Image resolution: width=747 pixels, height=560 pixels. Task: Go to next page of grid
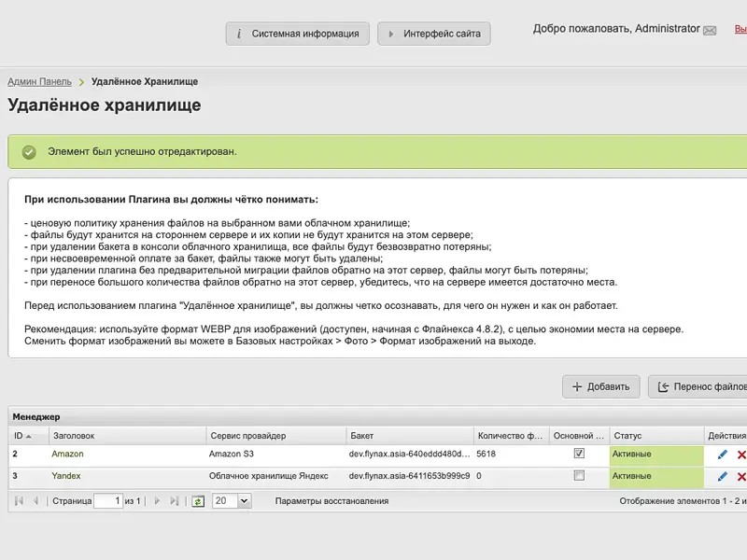pos(157,501)
